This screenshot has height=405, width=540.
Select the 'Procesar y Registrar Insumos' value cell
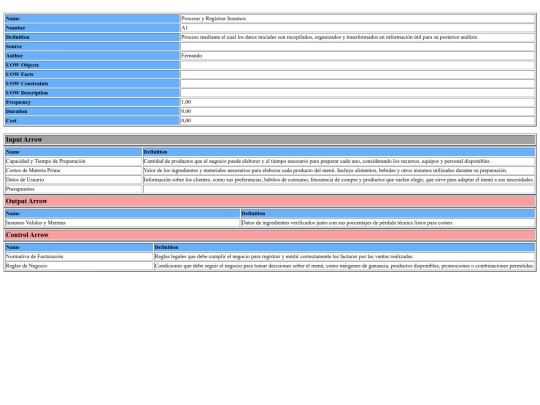point(357,19)
